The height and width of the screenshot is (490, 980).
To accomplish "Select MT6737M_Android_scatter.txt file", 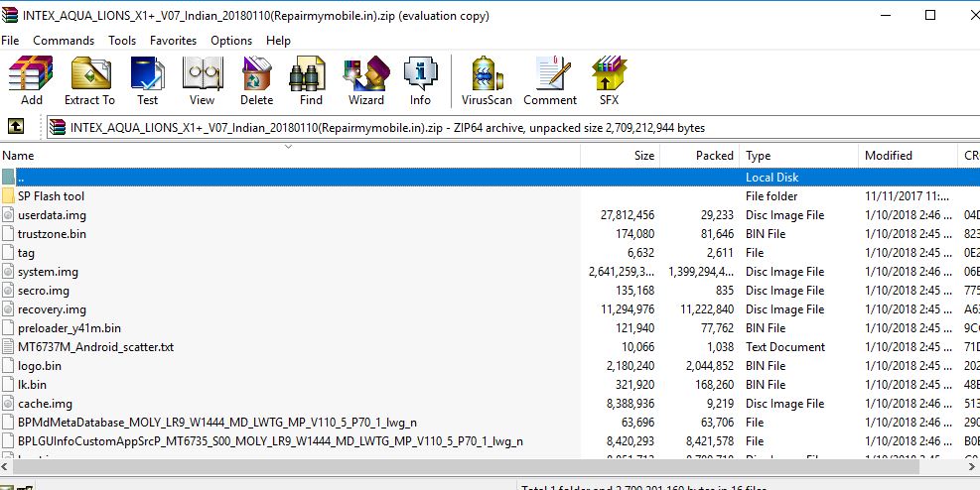I will click(x=95, y=347).
